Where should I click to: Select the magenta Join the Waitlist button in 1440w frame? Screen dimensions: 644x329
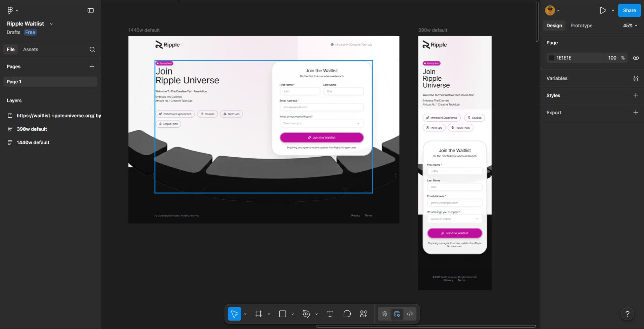point(321,137)
